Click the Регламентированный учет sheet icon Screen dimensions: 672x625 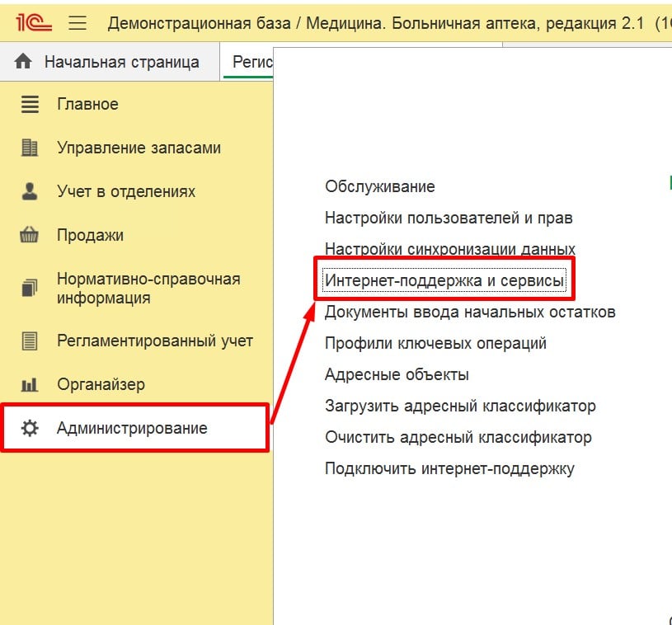(30, 341)
